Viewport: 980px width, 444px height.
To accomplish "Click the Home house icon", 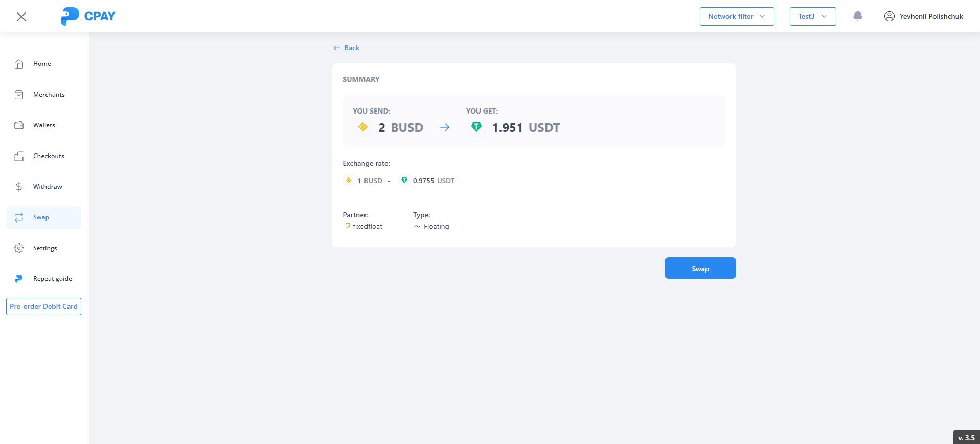I will [19, 64].
